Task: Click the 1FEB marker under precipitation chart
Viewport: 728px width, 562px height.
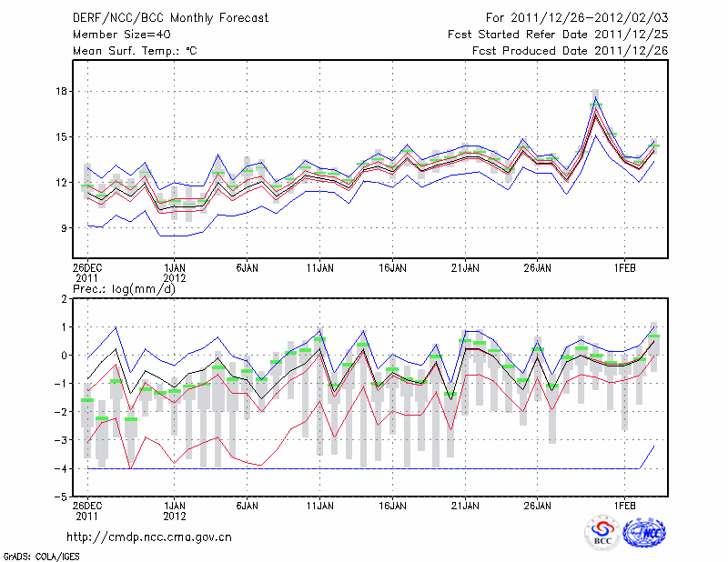Action: click(x=625, y=503)
